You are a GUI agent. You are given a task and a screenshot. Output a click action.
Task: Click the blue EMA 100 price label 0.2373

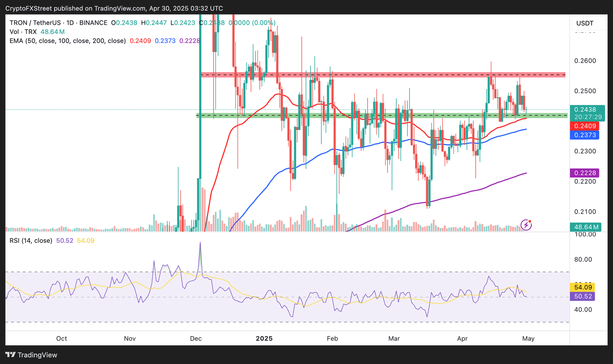point(585,135)
